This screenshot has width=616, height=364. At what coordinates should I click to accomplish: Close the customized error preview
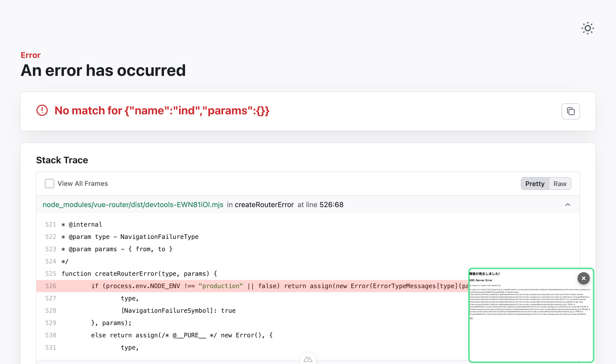583,278
